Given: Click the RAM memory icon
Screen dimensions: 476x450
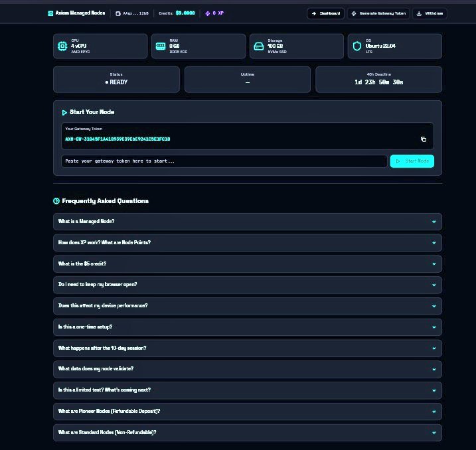Looking at the screenshot, I should pos(161,46).
